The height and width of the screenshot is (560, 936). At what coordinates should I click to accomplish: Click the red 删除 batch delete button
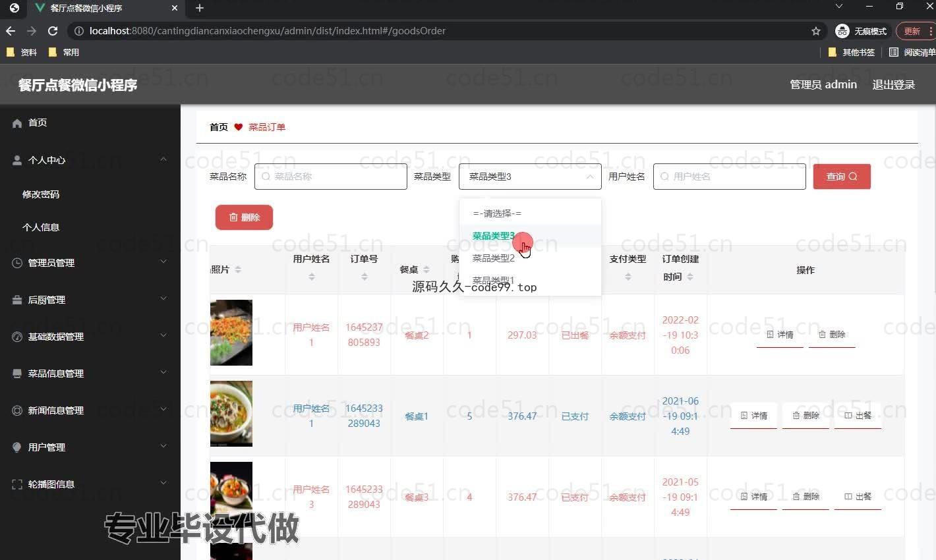point(244,217)
